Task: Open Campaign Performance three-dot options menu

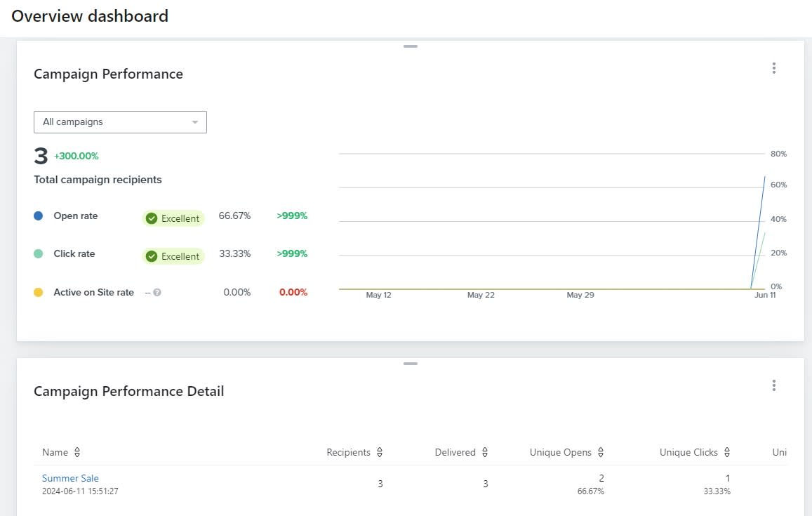Action: coord(774,68)
